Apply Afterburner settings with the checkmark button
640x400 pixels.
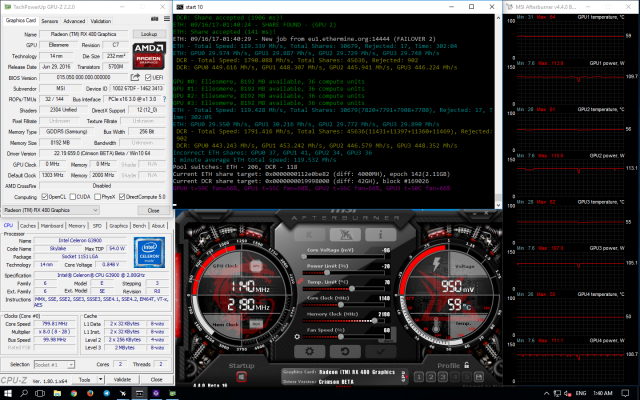coord(380,351)
